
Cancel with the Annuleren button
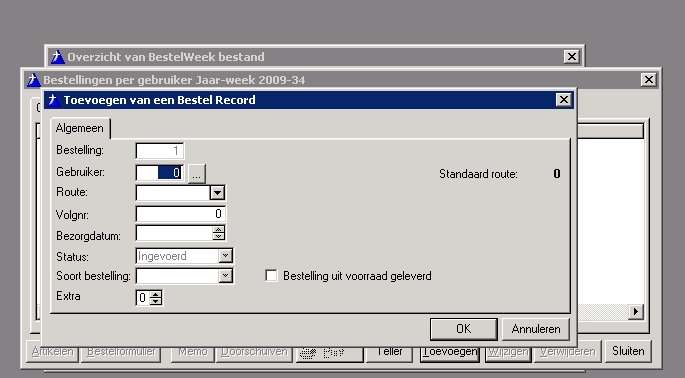[536, 329]
